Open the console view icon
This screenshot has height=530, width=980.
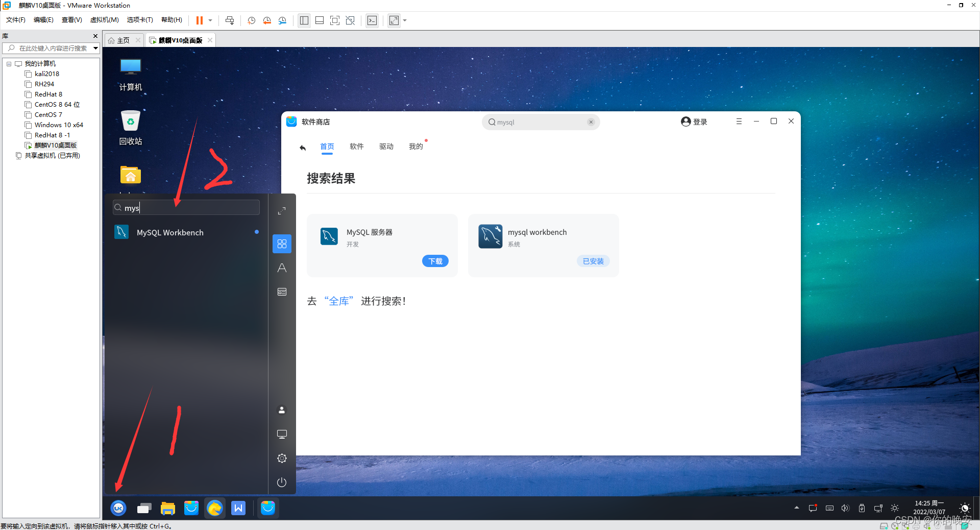click(373, 20)
